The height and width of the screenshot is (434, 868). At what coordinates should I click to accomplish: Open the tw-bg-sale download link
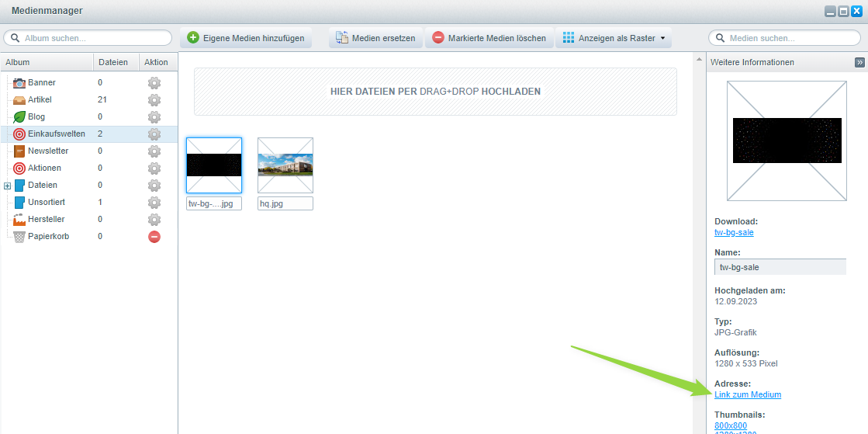[x=734, y=232]
